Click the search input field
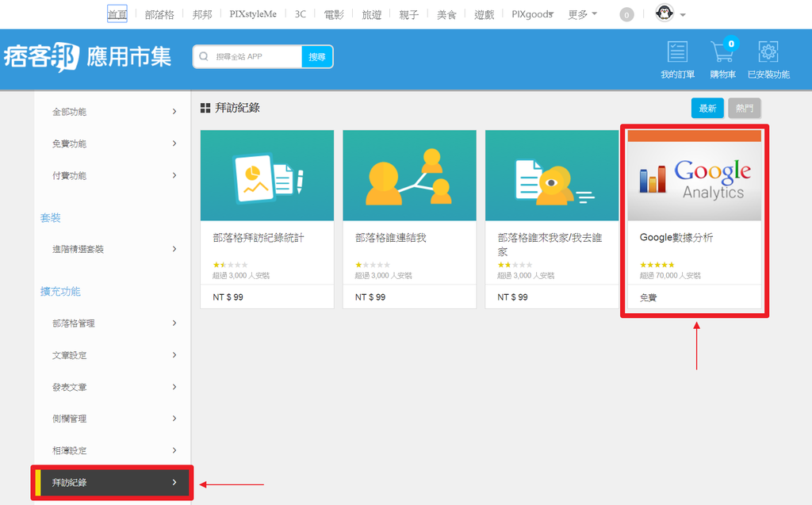The width and height of the screenshot is (812, 505). click(x=254, y=56)
